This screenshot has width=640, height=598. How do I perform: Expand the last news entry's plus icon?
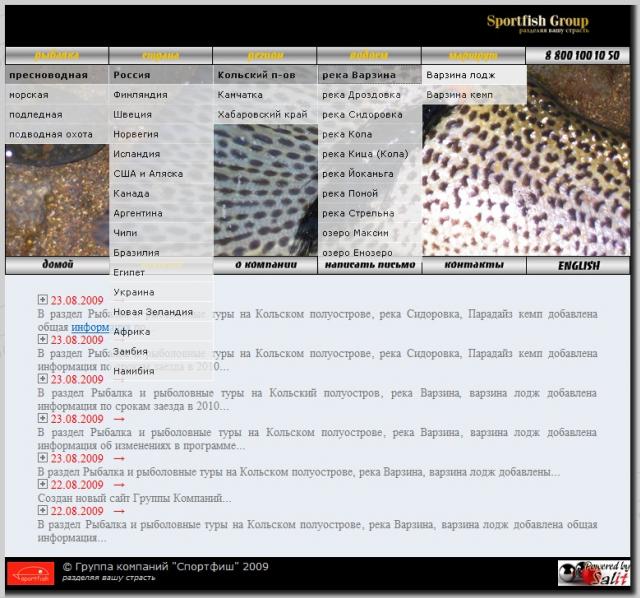43,510
